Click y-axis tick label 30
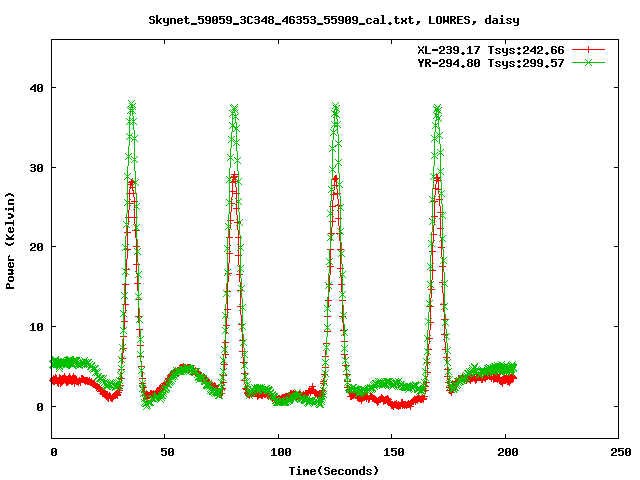640x480 pixels. pos(36,168)
